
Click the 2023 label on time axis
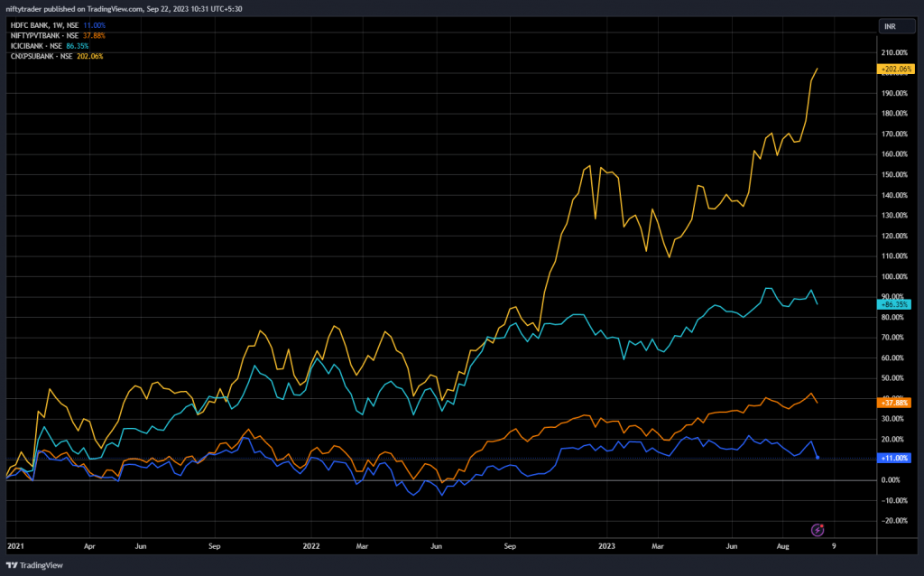point(606,546)
